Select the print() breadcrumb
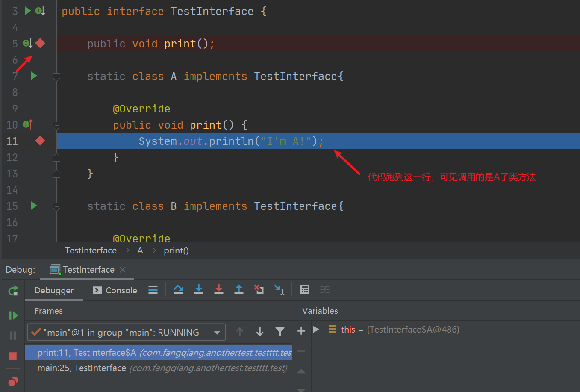Screen dimensions: 580x392 [x=176, y=251]
